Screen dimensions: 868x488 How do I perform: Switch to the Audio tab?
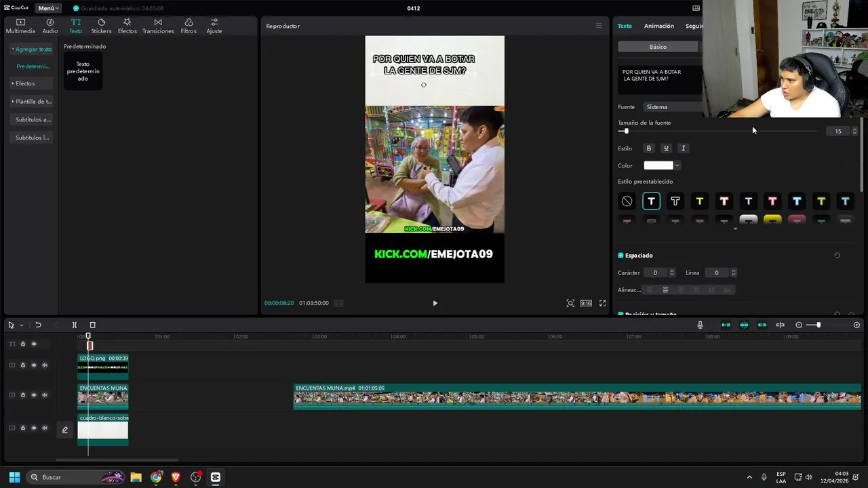click(x=50, y=26)
